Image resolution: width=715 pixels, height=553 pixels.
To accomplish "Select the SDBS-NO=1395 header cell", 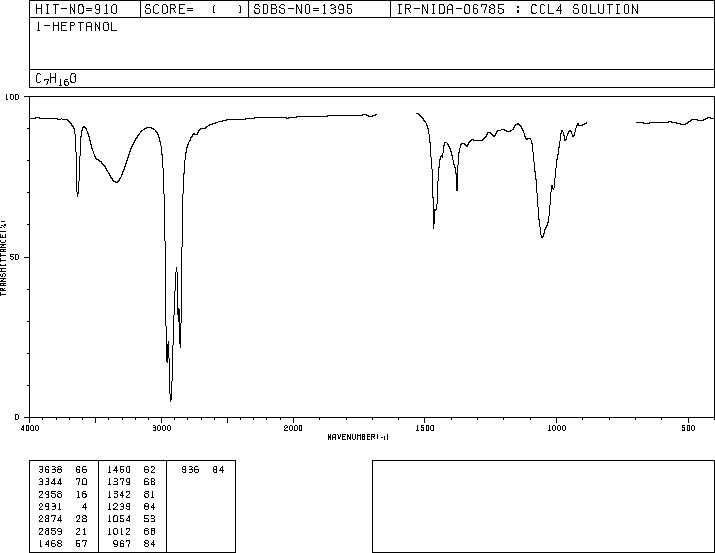I will [319, 9].
